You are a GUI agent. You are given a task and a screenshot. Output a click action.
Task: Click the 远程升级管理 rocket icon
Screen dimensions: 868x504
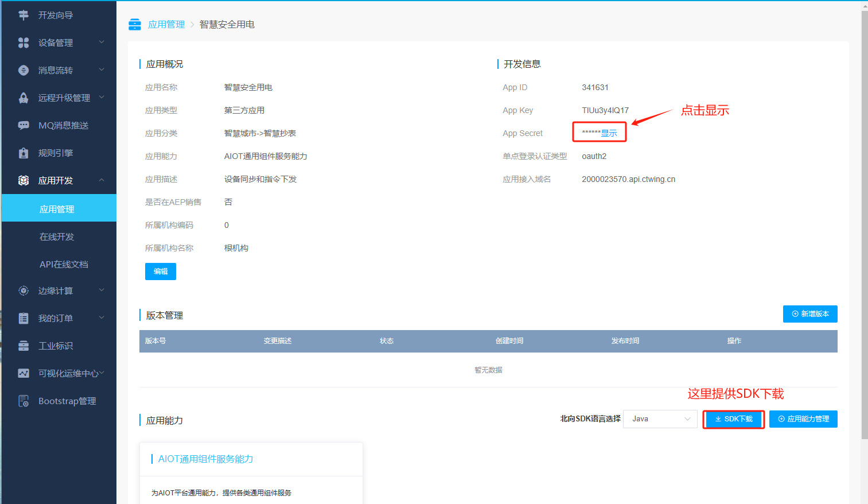[24, 98]
